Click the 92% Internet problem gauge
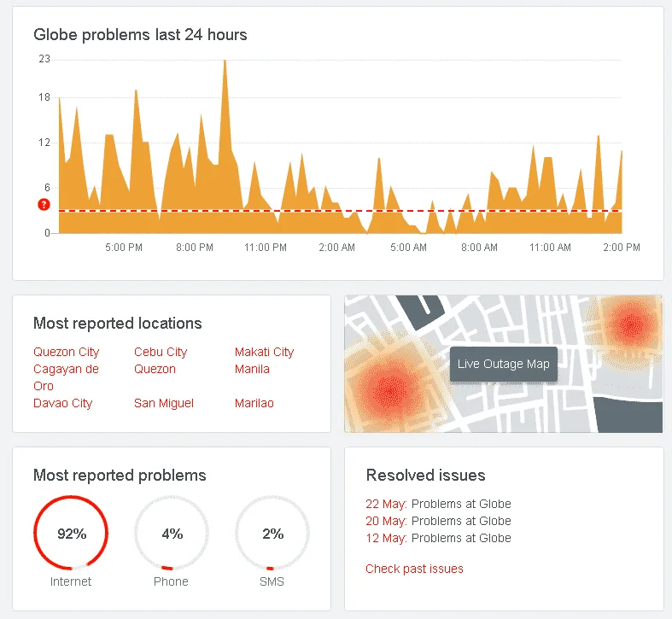The height and width of the screenshot is (619, 672). tap(71, 534)
